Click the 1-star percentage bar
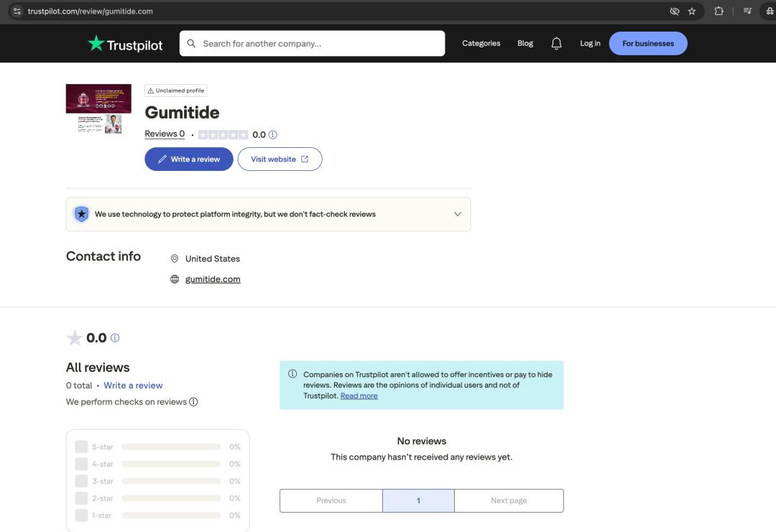This screenshot has width=776, height=532. coord(171,515)
